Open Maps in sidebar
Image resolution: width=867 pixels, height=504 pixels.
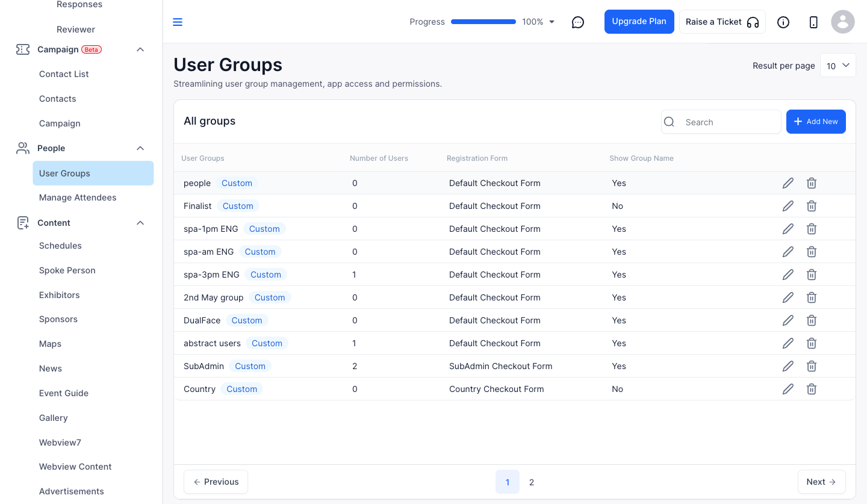(51, 344)
